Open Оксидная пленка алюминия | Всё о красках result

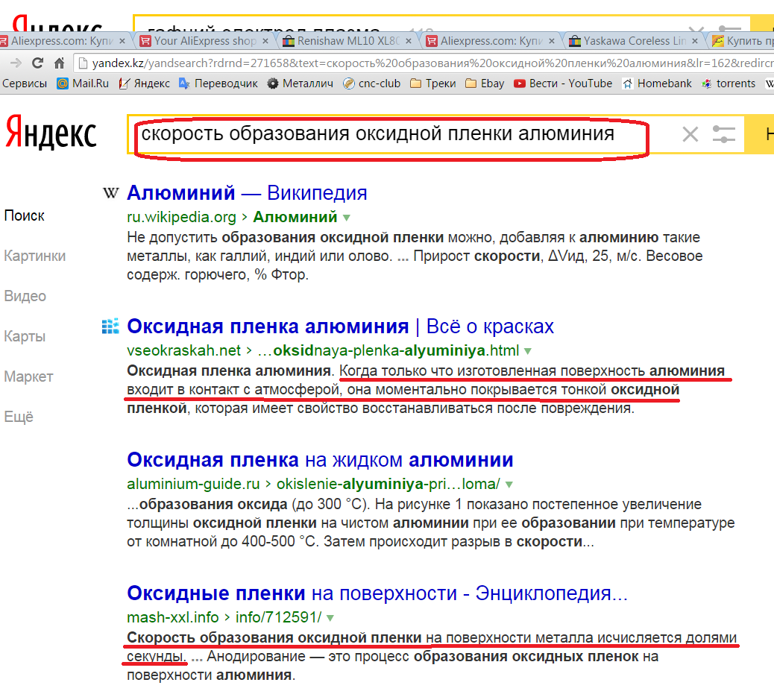(341, 327)
